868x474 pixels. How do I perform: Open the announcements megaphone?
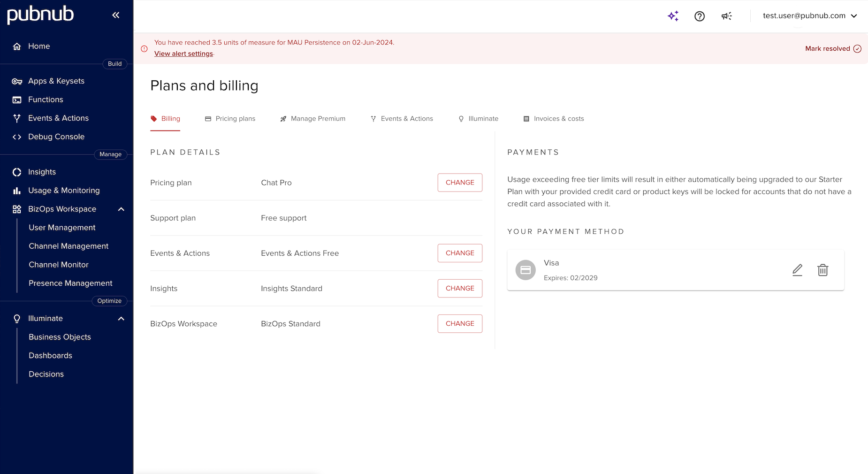pos(727,16)
